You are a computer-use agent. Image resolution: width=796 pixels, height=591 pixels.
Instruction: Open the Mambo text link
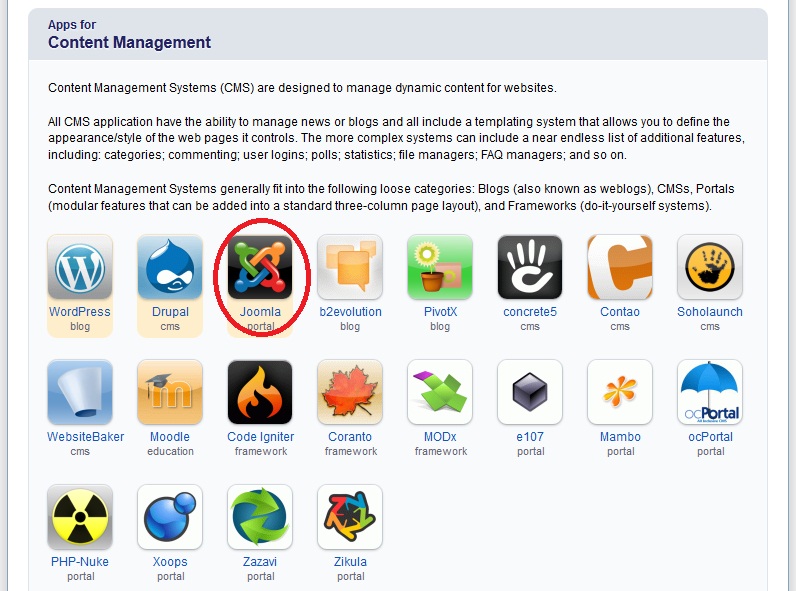click(x=620, y=437)
